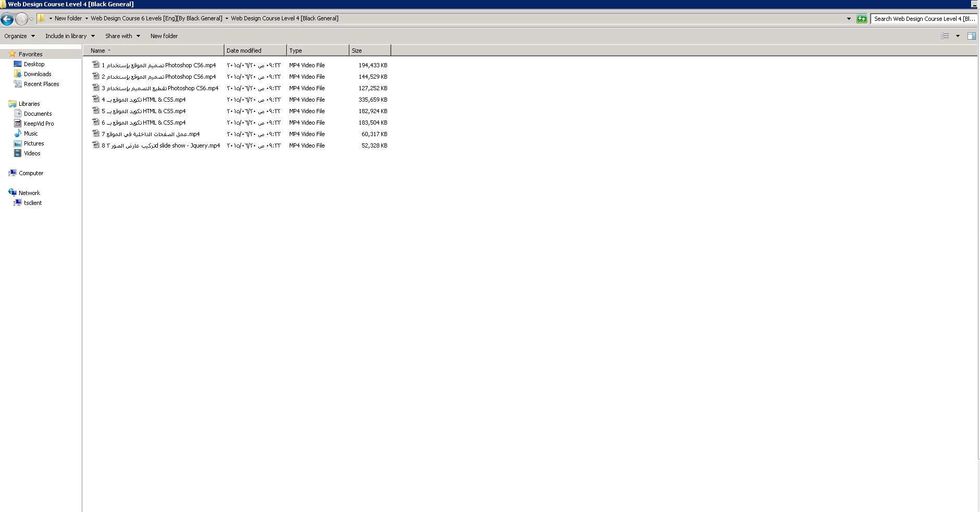The width and height of the screenshot is (980, 512).
Task: Expand the Include in library menu
Action: [x=70, y=36]
